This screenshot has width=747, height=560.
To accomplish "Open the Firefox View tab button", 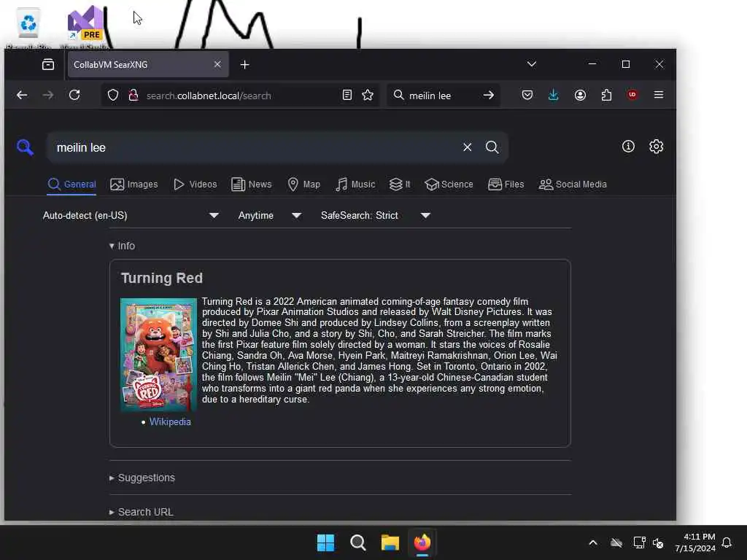I will (x=48, y=64).
